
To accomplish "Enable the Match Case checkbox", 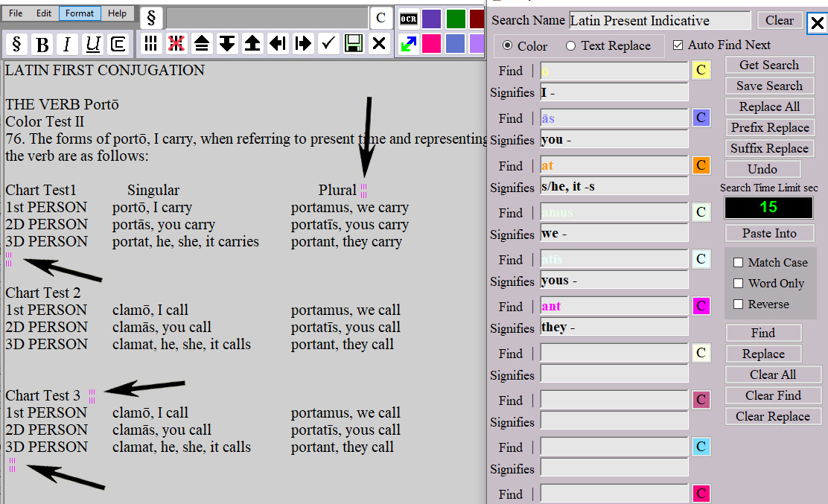I will tap(739, 263).
